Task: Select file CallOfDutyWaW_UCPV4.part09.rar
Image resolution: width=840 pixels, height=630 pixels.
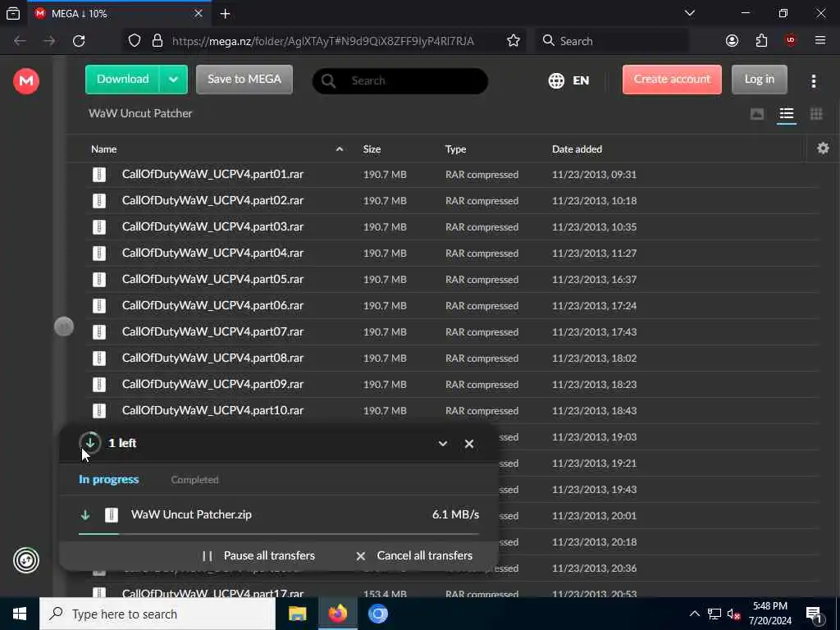Action: [x=452, y=385]
